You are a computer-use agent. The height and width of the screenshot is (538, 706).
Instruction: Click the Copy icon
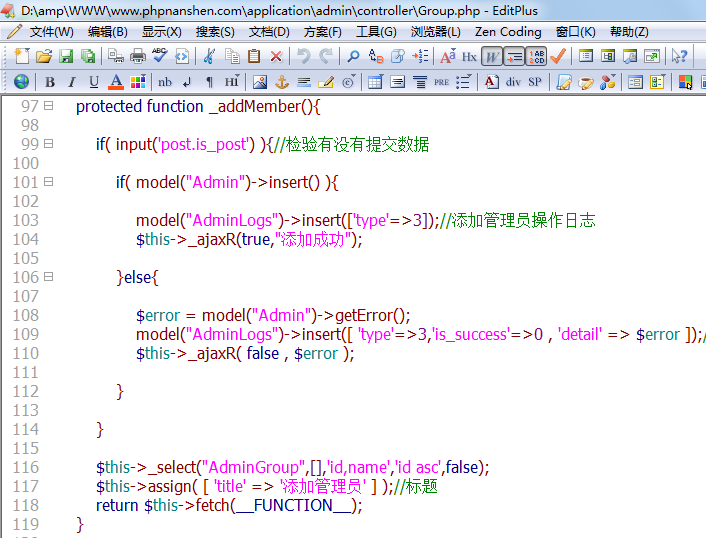[232, 56]
